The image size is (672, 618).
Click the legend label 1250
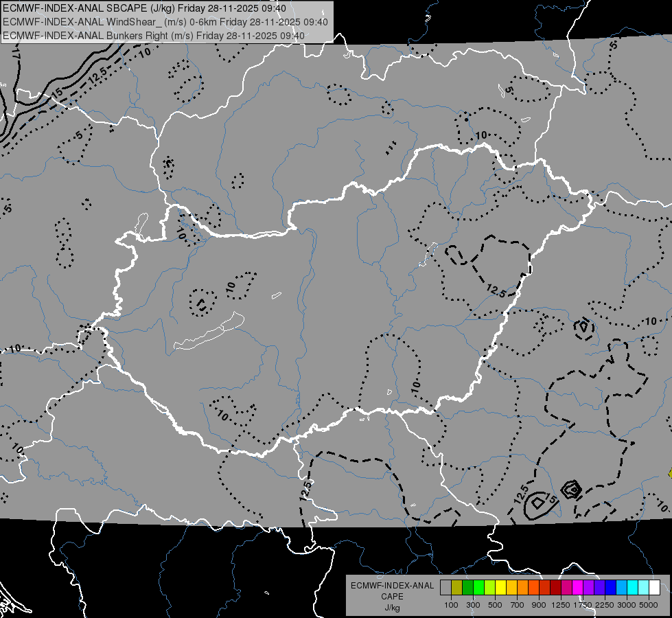[561, 605]
